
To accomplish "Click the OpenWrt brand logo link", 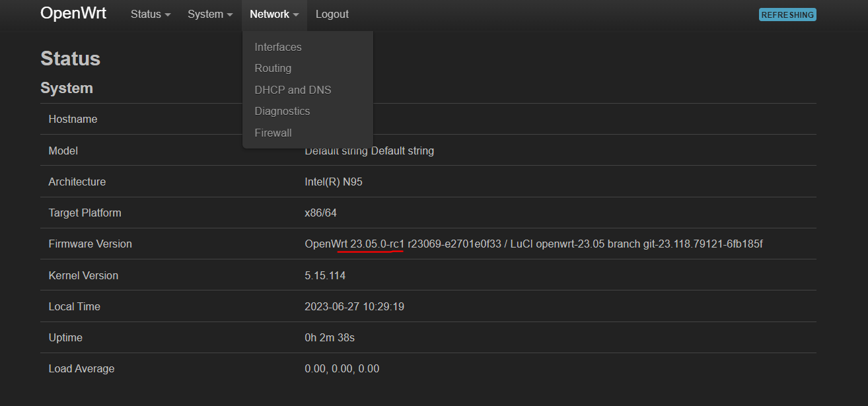I will pyautogui.click(x=73, y=14).
